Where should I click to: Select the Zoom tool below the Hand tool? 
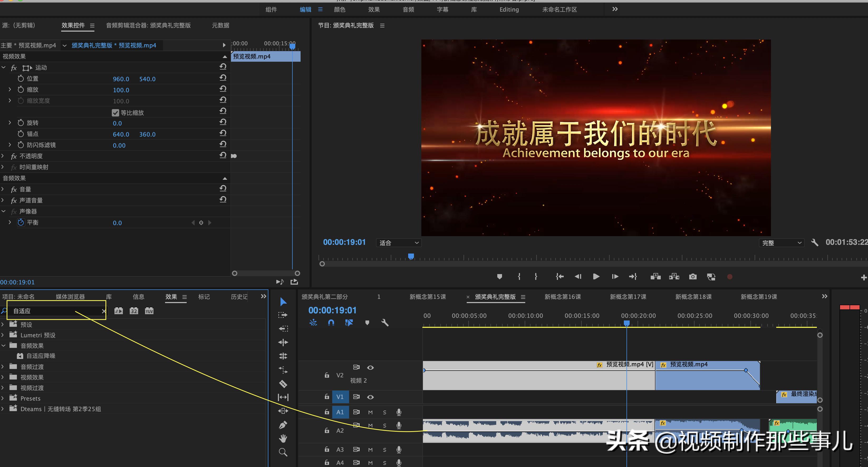[x=283, y=452]
